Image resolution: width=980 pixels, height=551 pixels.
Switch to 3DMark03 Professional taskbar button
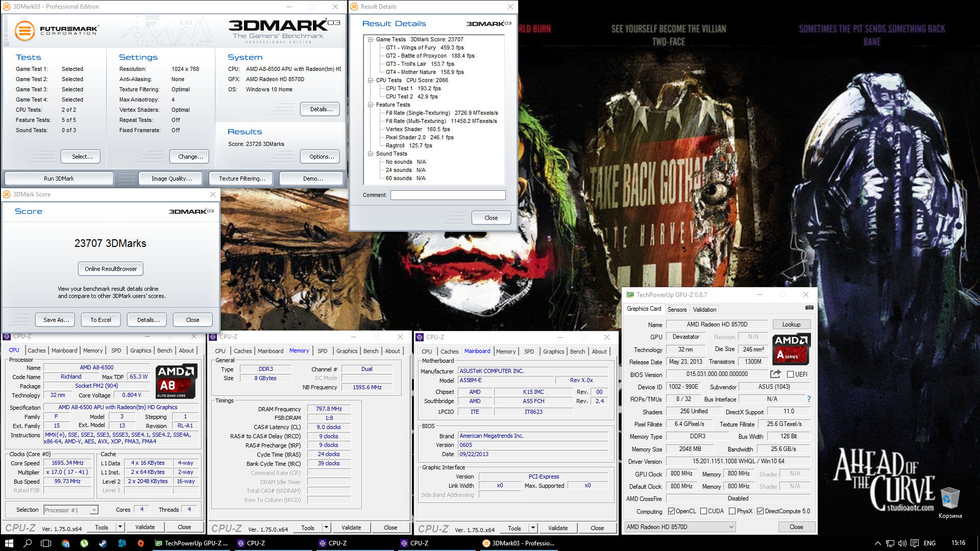520,543
